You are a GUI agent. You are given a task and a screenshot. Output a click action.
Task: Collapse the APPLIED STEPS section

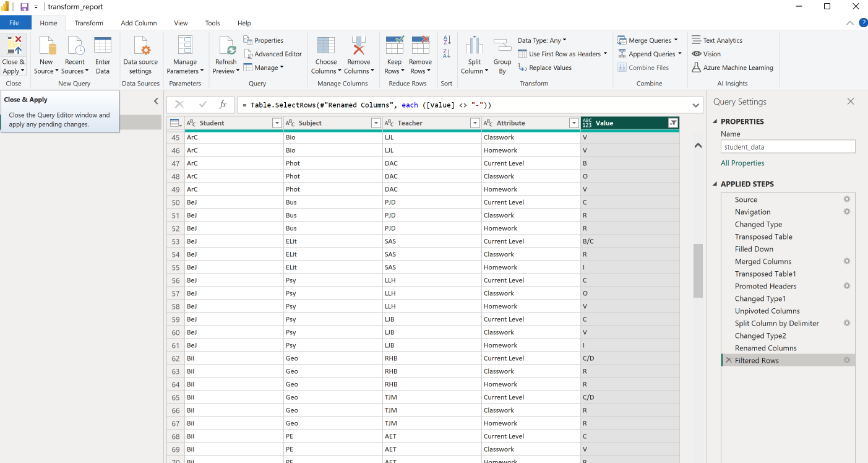pyautogui.click(x=716, y=184)
